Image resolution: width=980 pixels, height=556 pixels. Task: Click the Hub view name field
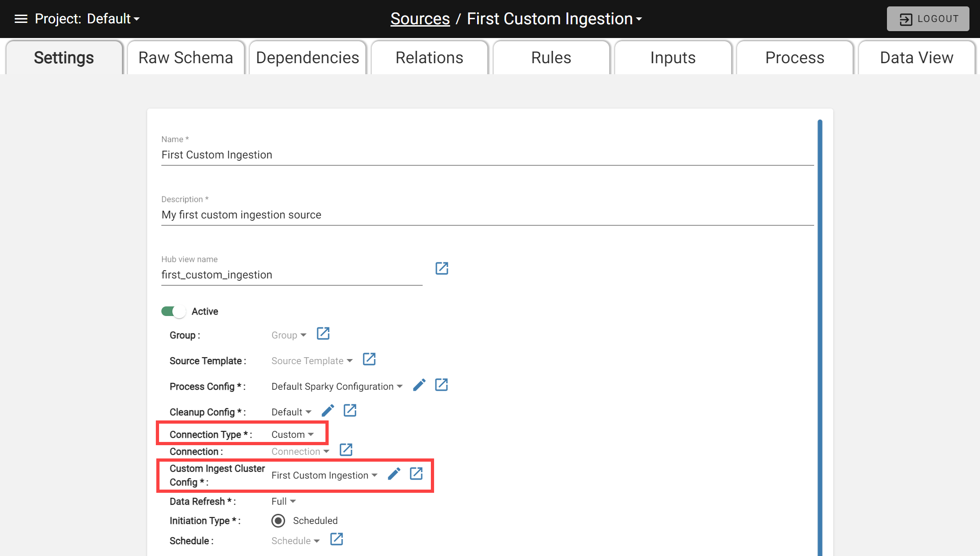click(292, 275)
